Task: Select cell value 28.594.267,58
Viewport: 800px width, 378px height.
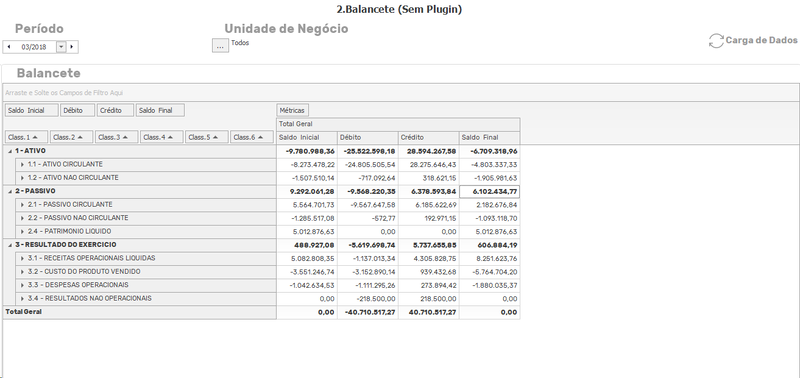Action: 429,151
